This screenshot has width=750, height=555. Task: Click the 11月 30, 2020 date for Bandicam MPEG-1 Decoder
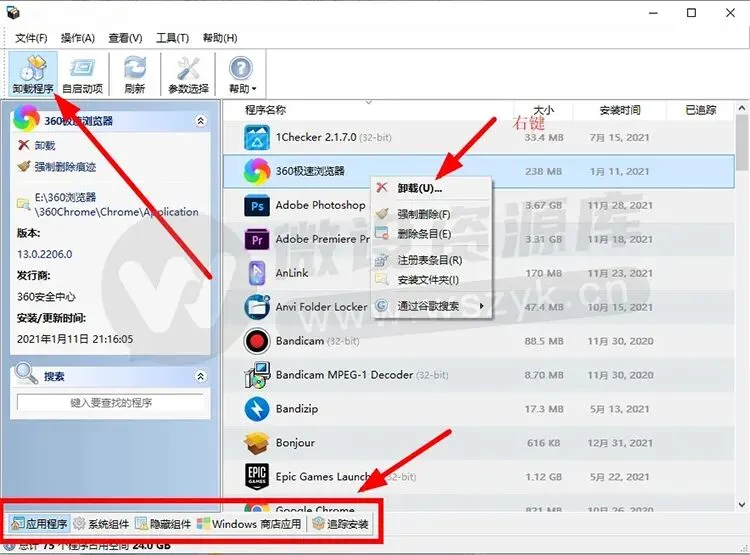[x=620, y=375]
